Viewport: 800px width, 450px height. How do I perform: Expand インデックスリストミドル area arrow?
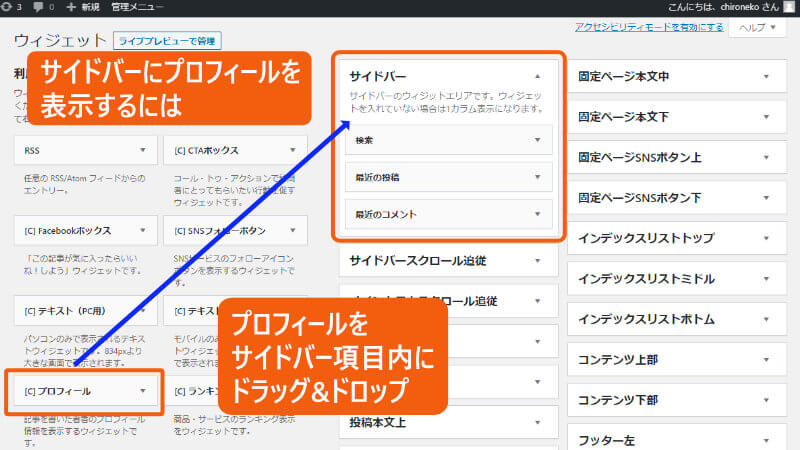[766, 279]
